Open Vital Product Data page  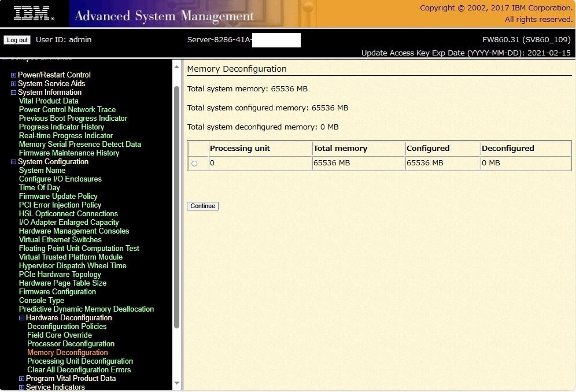pyautogui.click(x=49, y=101)
